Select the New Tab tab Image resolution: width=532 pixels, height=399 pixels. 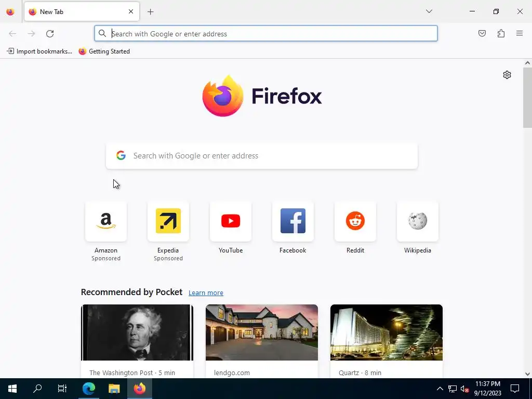pos(82,12)
